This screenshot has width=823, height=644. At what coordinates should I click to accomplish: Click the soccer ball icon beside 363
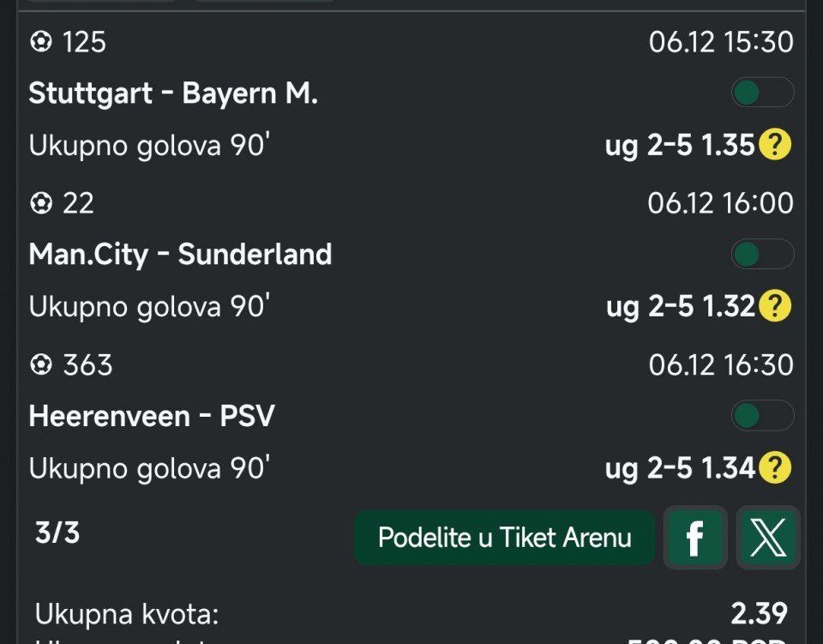tap(40, 365)
